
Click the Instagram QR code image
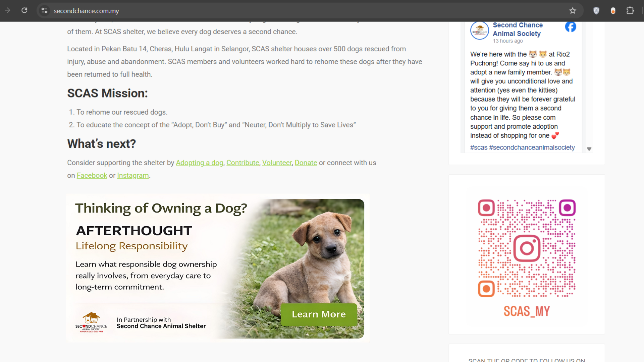[527, 248]
